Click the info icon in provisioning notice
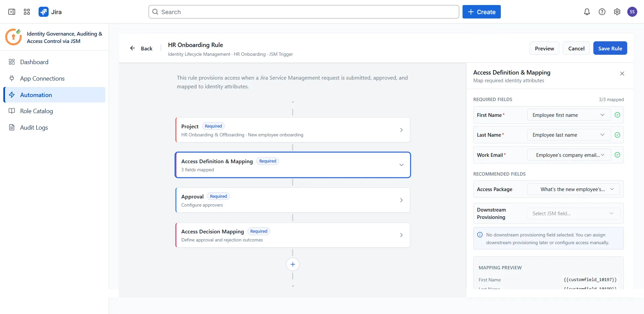The height and width of the screenshot is (314, 644). click(x=480, y=235)
